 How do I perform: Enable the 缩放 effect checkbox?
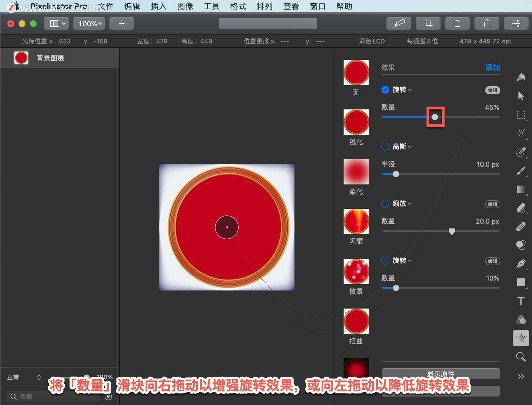[x=385, y=204]
